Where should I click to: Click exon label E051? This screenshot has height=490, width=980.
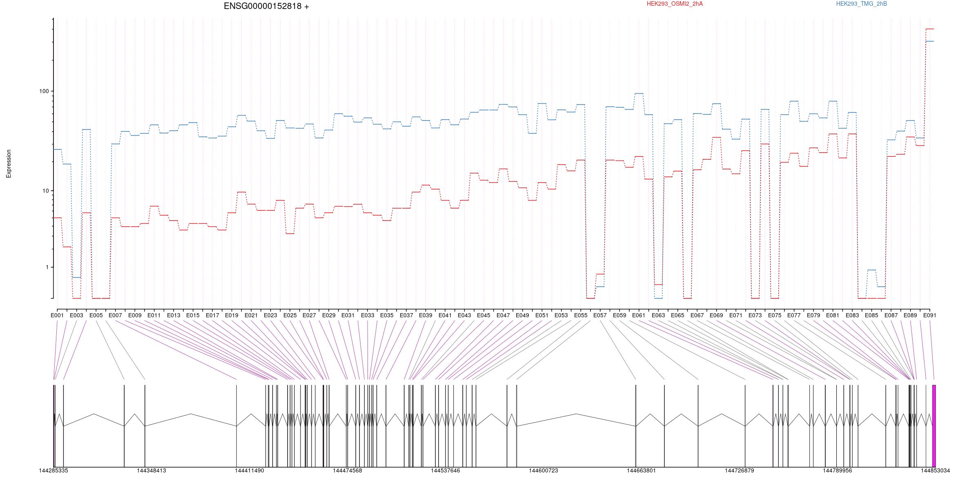(x=542, y=315)
